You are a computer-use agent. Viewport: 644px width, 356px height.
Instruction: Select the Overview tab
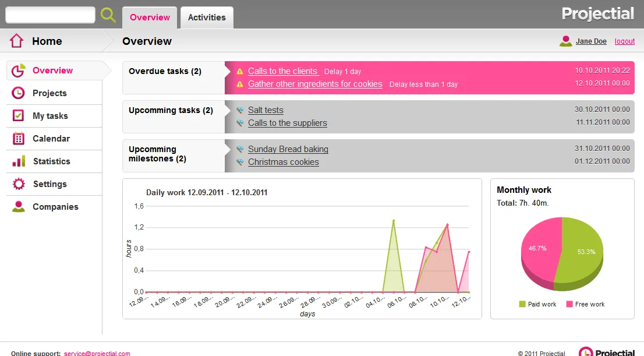[x=149, y=17]
